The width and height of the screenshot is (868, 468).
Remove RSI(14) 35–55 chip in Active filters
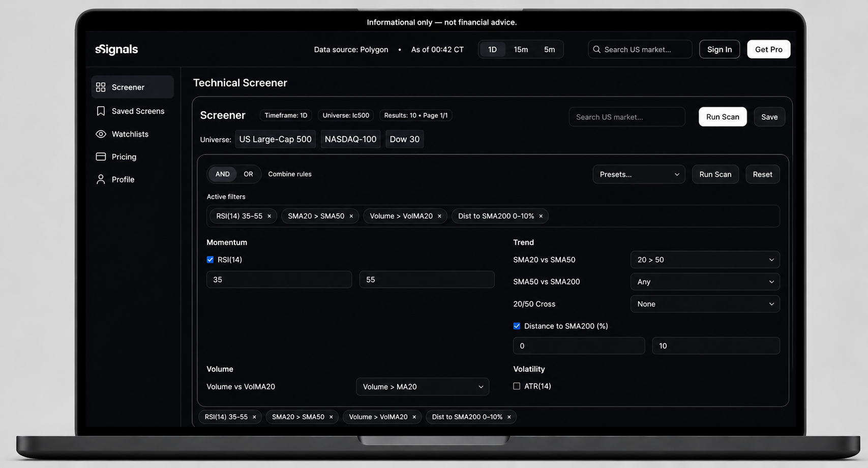(269, 216)
